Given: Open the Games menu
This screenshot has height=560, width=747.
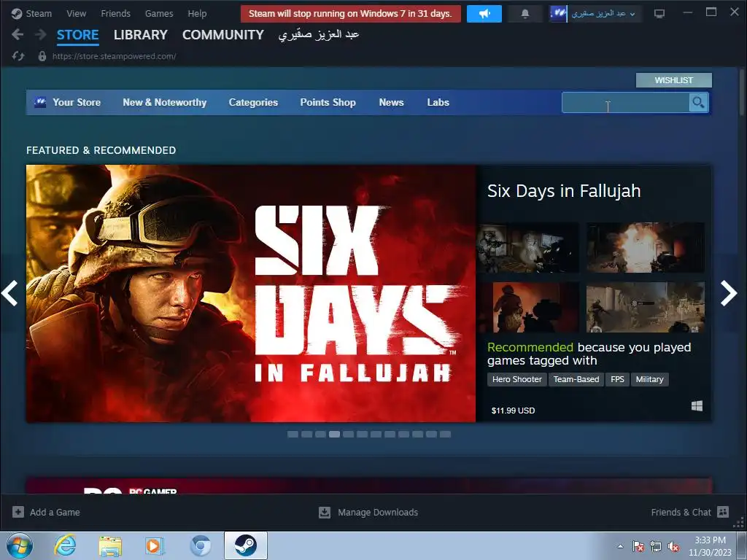Looking at the screenshot, I should pyautogui.click(x=159, y=13).
